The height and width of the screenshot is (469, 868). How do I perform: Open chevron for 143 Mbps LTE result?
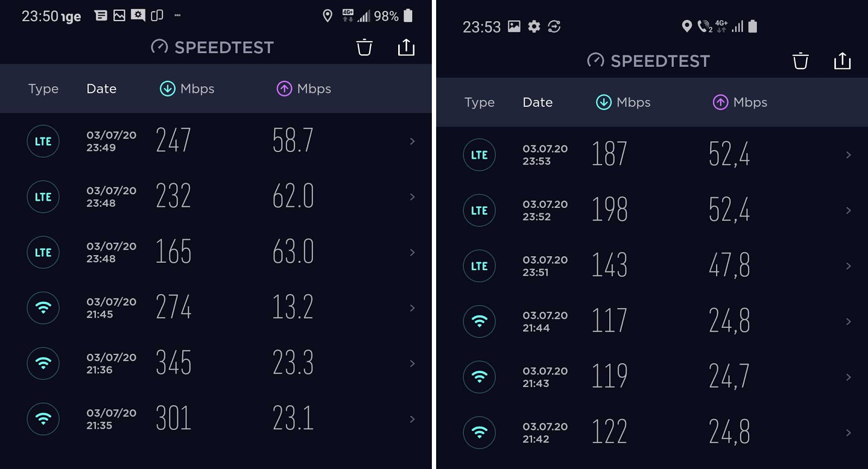[x=848, y=266]
